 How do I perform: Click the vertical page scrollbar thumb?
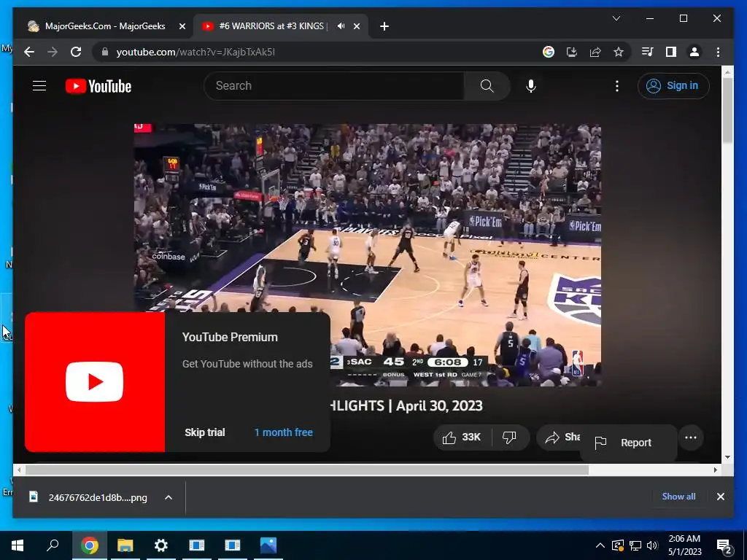(x=727, y=109)
